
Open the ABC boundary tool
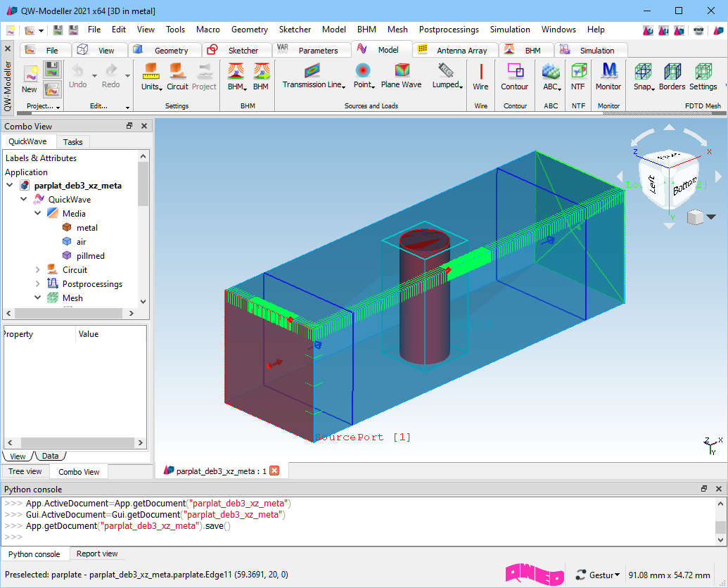click(552, 77)
